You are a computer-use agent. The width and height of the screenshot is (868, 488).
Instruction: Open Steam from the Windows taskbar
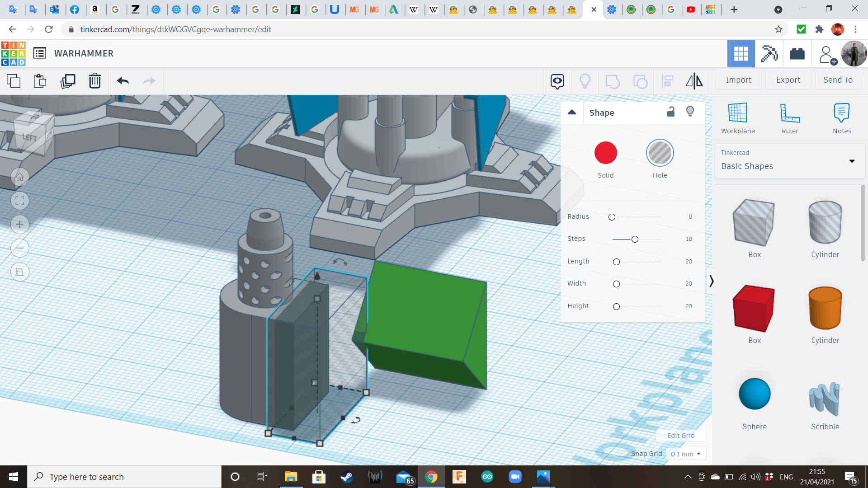pyautogui.click(x=347, y=477)
